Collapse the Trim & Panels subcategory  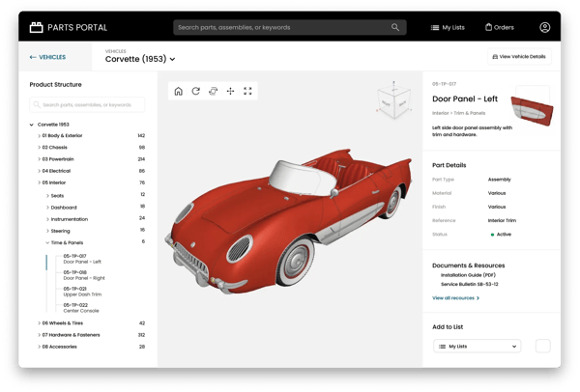(47, 242)
